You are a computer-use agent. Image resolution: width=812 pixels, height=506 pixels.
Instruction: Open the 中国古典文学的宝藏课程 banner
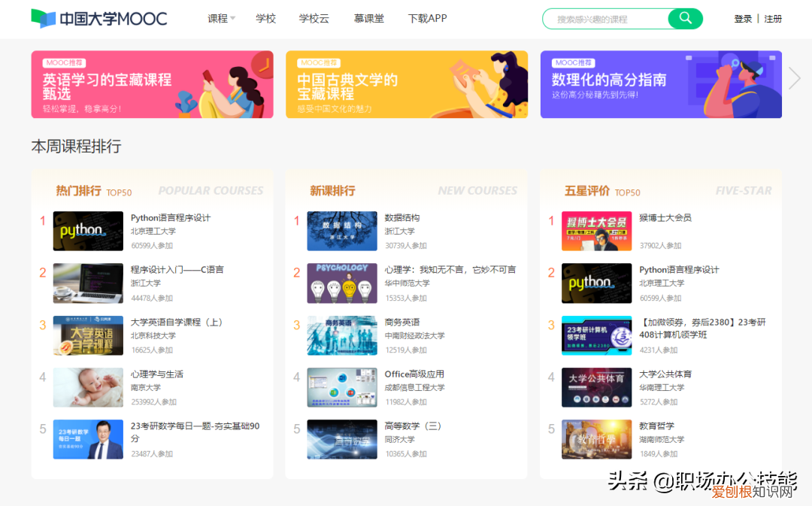click(x=406, y=83)
